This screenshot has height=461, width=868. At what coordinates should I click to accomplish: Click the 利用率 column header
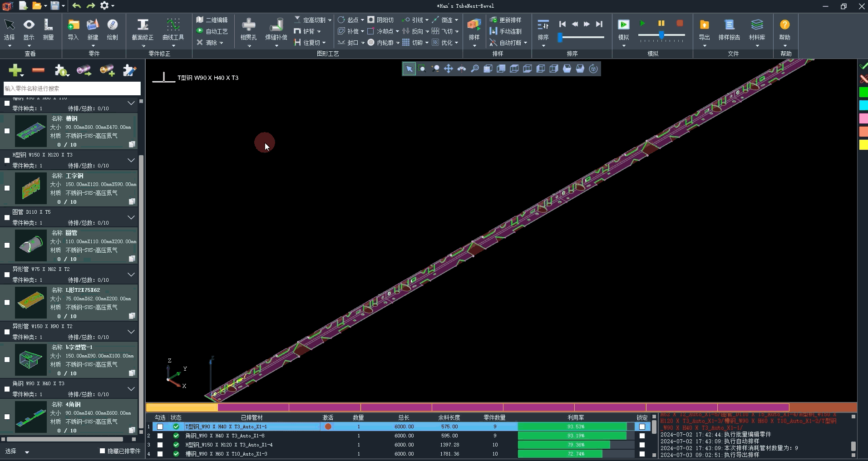click(576, 417)
